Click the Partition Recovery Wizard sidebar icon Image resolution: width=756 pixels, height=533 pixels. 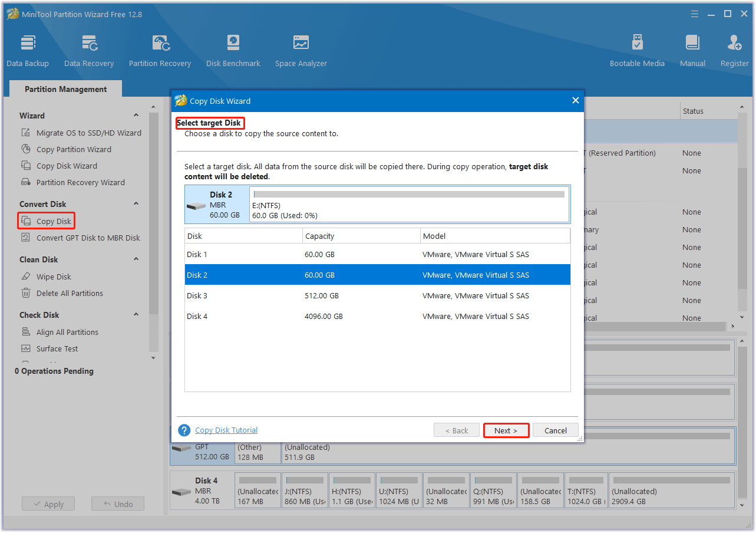tap(26, 182)
